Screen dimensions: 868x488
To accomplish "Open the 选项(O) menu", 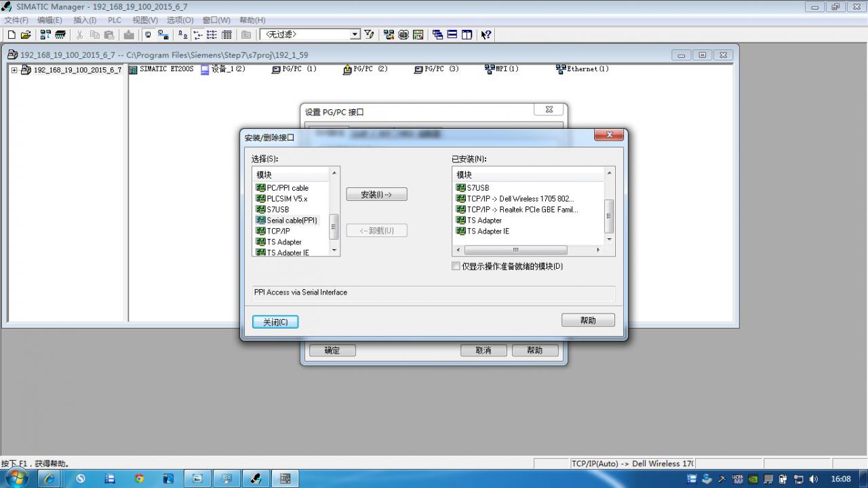I will pyautogui.click(x=180, y=20).
